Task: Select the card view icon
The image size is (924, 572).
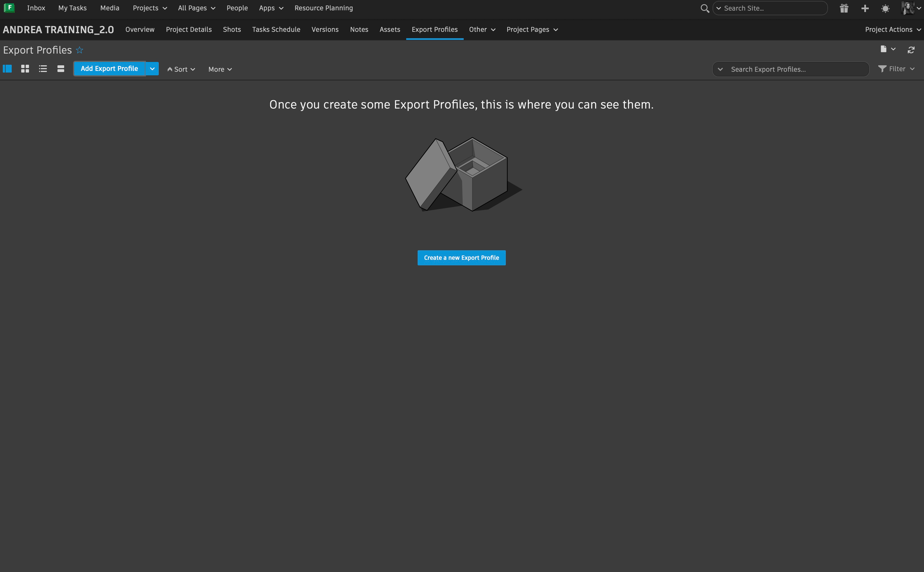Action: click(61, 69)
